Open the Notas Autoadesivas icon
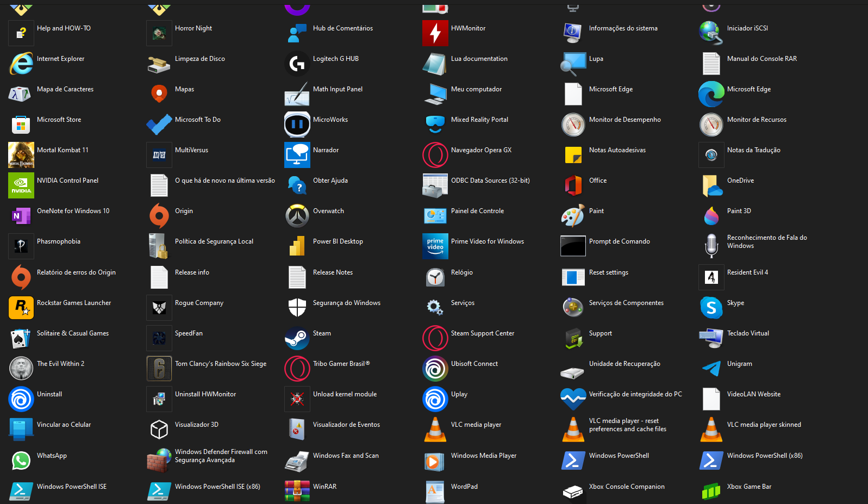Screen dimensions: 868x504 (573, 155)
